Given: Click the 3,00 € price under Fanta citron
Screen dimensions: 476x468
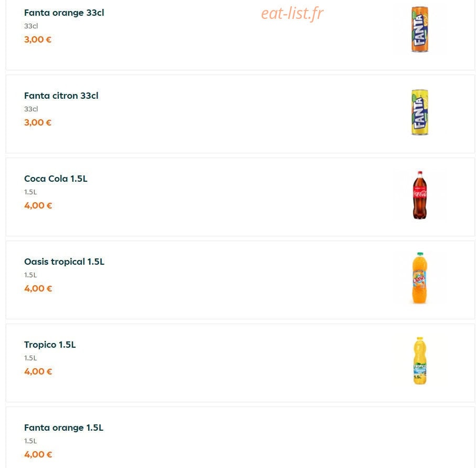Looking at the screenshot, I should 38,122.
